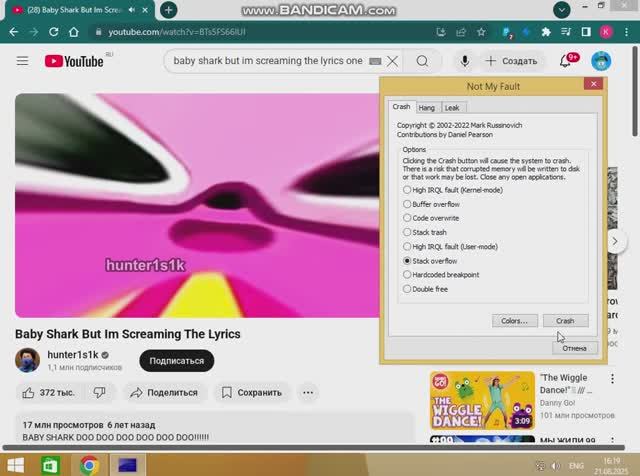Screen dimensions: 640x476
Task: Select the Double free option
Action: 425,289
